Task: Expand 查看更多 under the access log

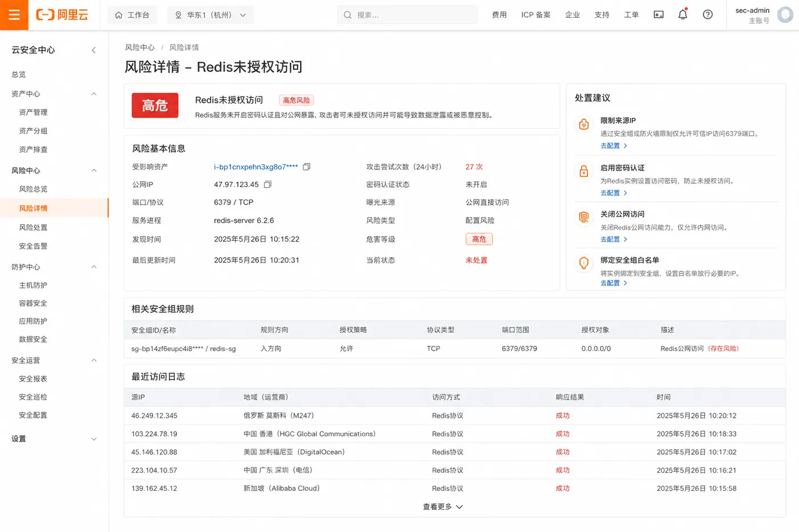Action: (x=443, y=507)
